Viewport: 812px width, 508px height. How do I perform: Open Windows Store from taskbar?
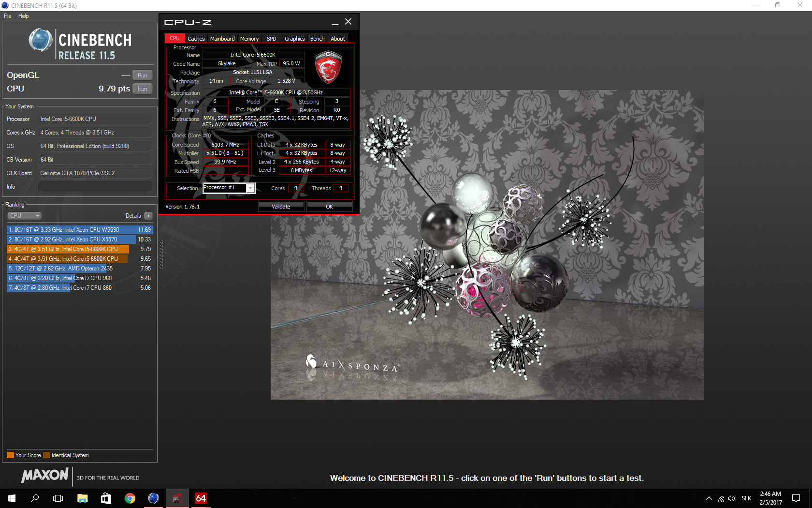(106, 498)
